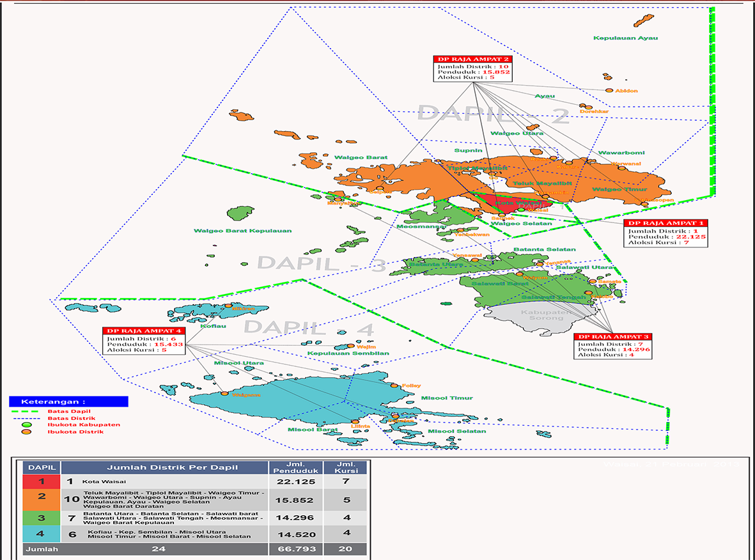This screenshot has height=560, width=755.
Task: Click the orange Ibukota Distrik legend circle
Action: click(x=27, y=432)
